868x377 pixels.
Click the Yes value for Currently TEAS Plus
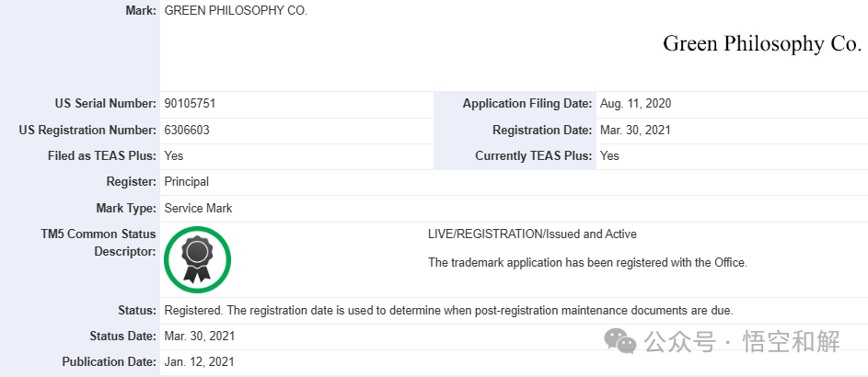[609, 156]
